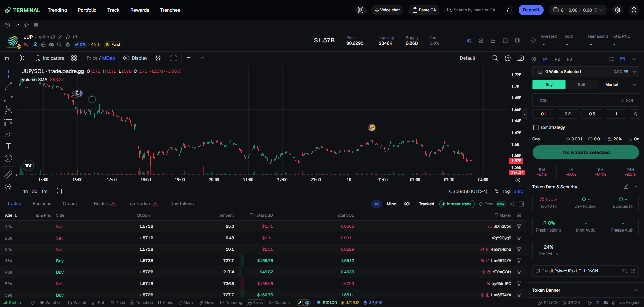Viewport: 644px width, 307px height.
Task: Open history clock icon in subheader
Action: click(8, 25)
